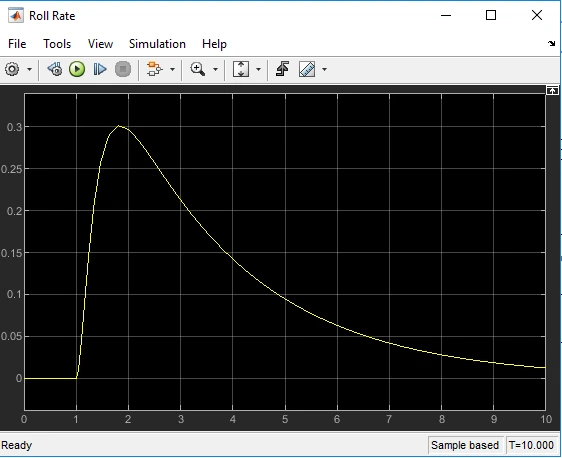Click the peak of the yellow roll rate curve
Screen dimensions: 562x458
[119, 126]
